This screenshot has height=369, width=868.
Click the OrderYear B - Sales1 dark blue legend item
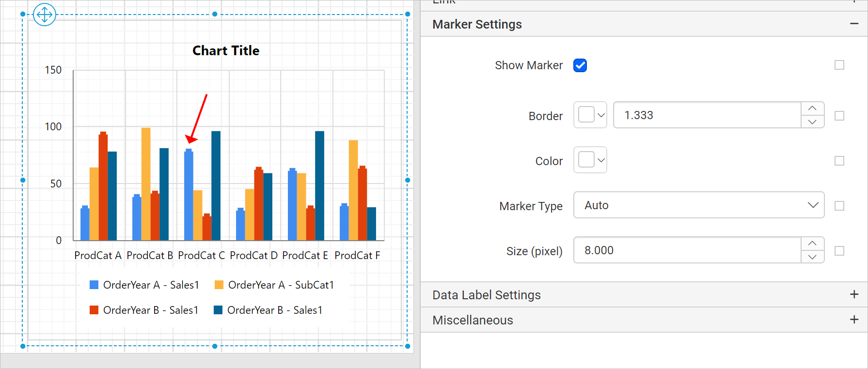[x=268, y=310]
